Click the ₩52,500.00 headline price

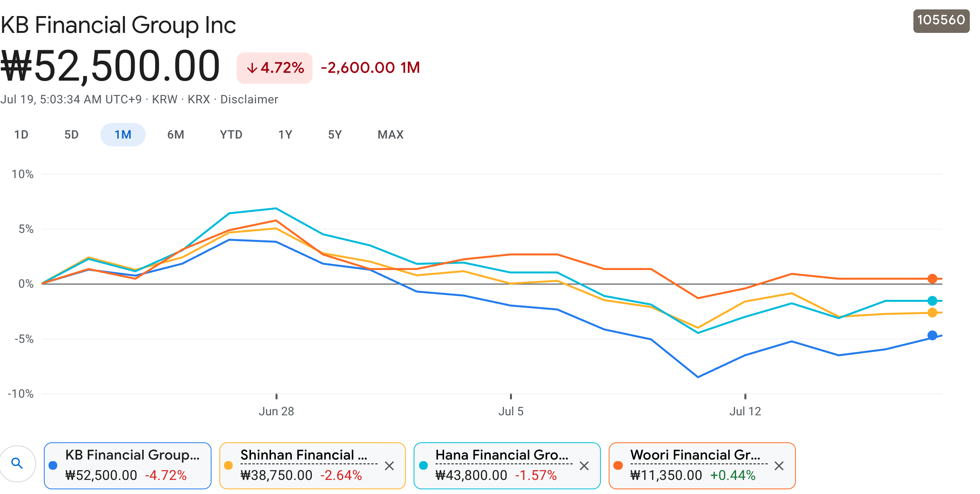click(110, 66)
